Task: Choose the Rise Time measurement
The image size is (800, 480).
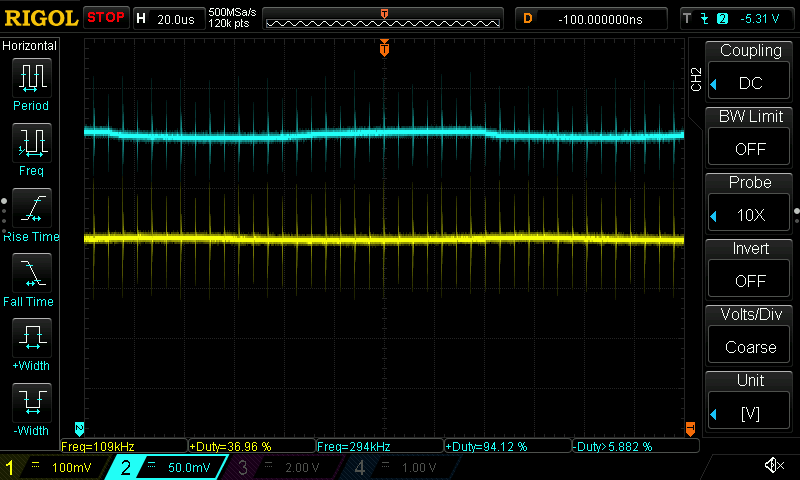Action: (x=31, y=214)
